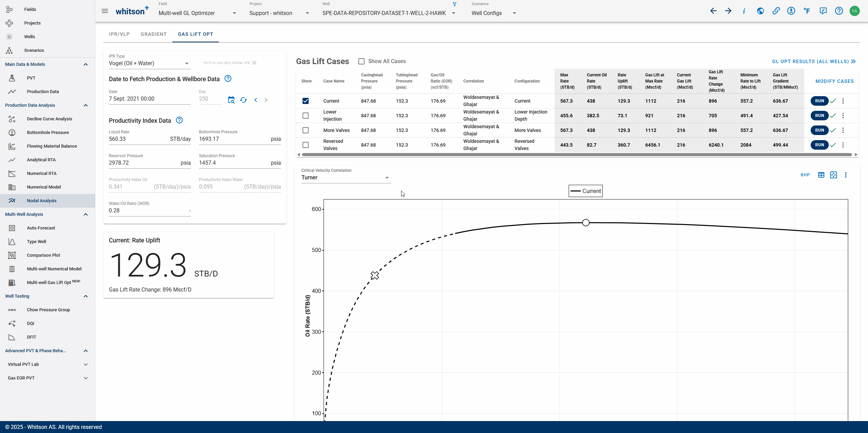
Task: Check the Show box for Lower Injection
Action: click(x=305, y=116)
